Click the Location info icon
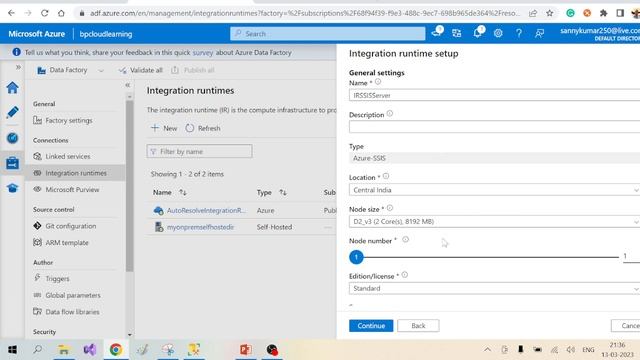640x360 pixels. [x=386, y=176]
